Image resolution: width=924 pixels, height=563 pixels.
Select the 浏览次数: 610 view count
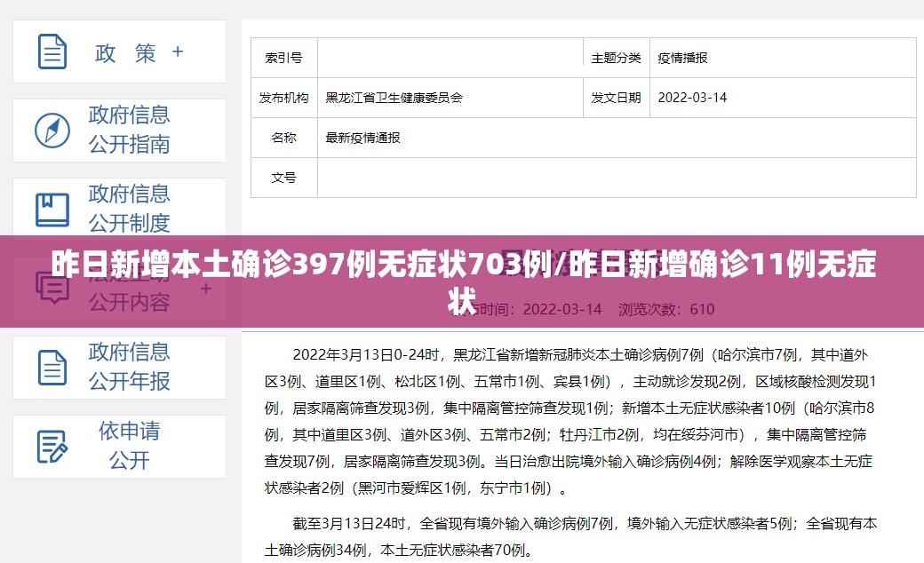pos(666,309)
